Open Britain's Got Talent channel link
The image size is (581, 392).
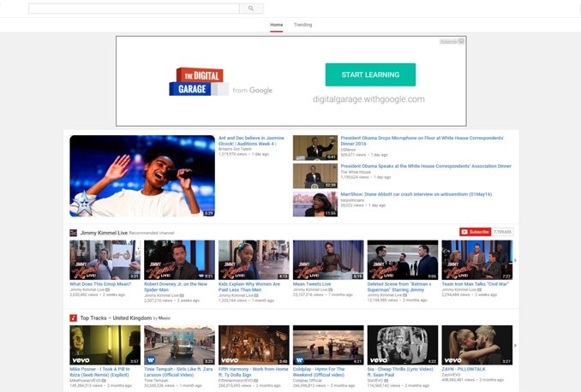click(235, 149)
